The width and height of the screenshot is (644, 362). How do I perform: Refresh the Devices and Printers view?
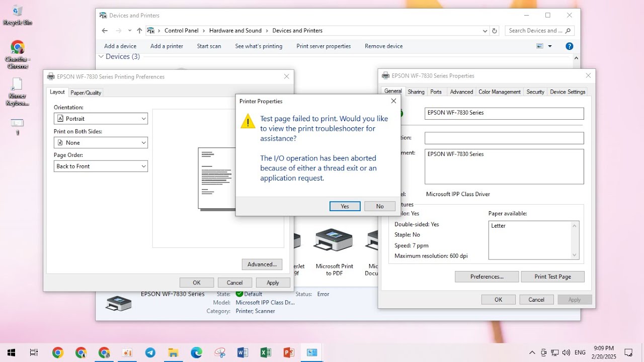coord(495,31)
